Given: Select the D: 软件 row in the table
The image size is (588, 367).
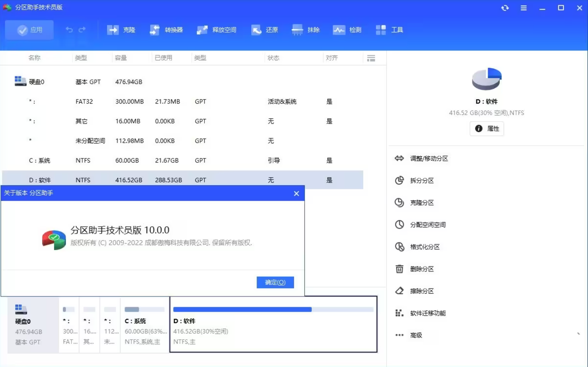Looking at the screenshot, I should [x=182, y=180].
